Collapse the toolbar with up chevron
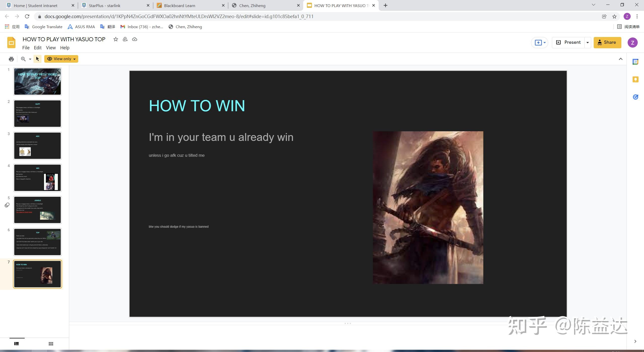Image resolution: width=644 pixels, height=352 pixels. [621, 59]
